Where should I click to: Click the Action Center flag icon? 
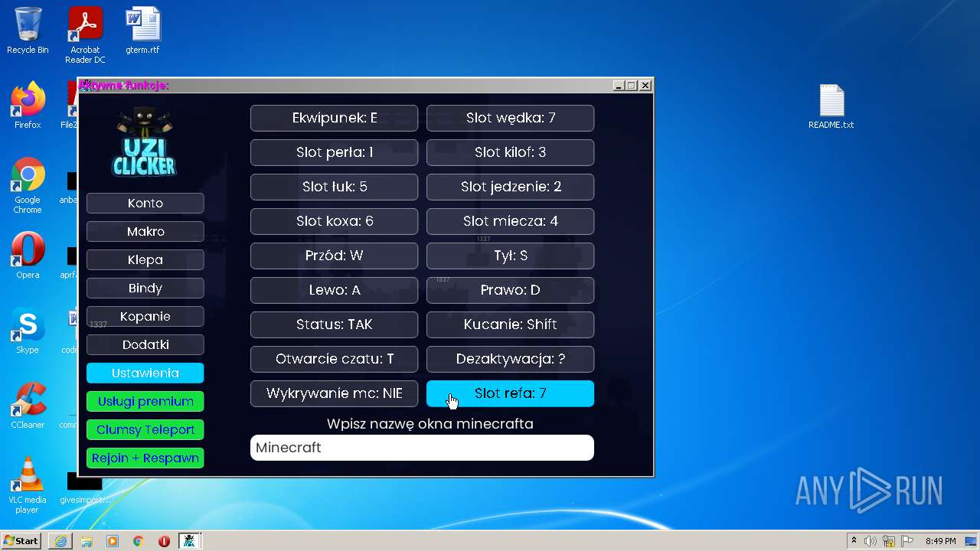(906, 541)
